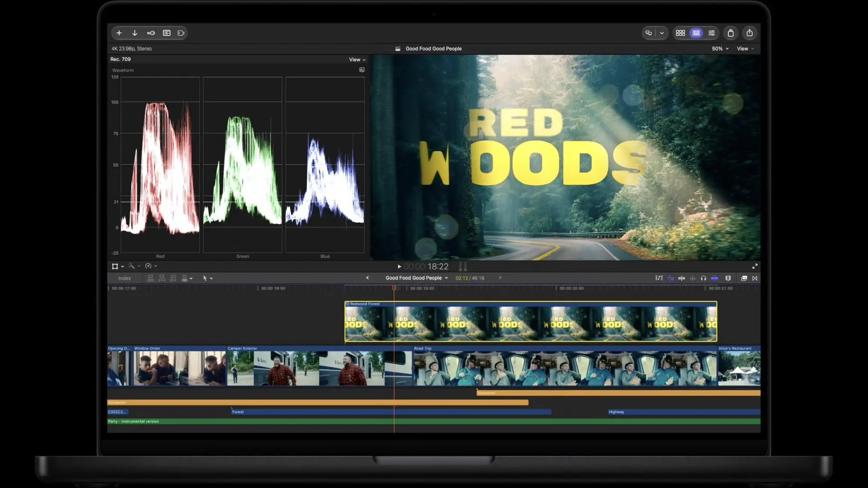Open the 50% viewer zoom dropdown
868x488 pixels.
pyautogui.click(x=720, y=49)
